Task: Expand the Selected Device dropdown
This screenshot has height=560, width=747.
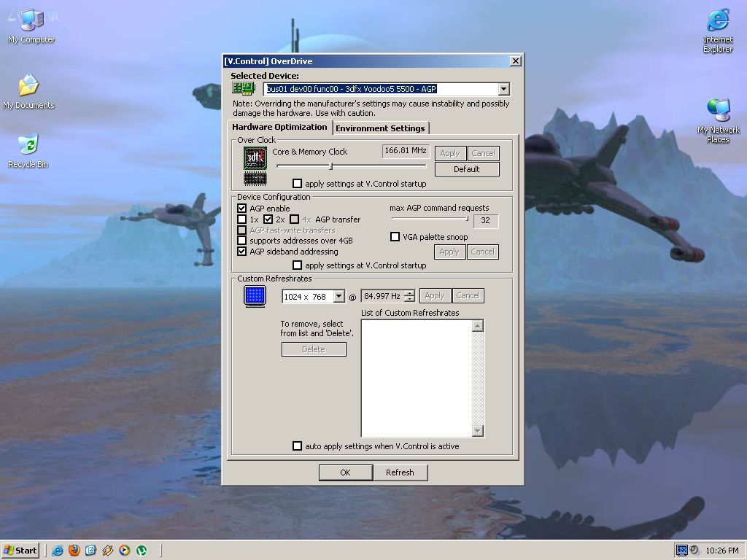Action: (x=503, y=89)
